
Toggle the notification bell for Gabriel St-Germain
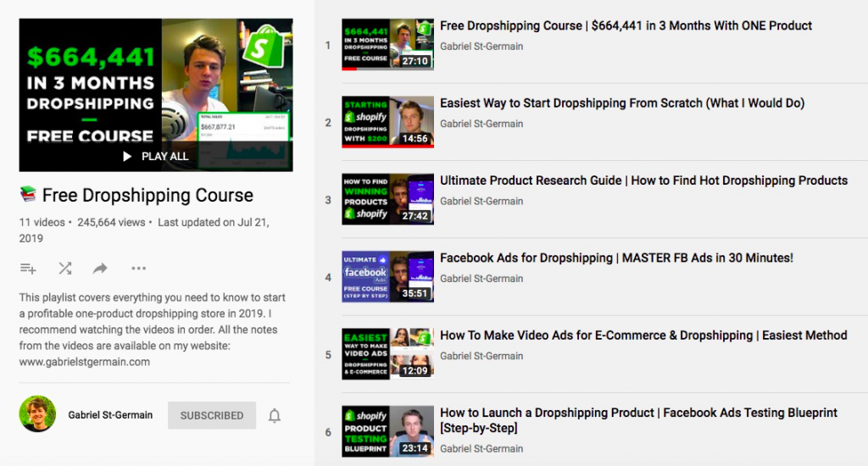[x=275, y=416]
